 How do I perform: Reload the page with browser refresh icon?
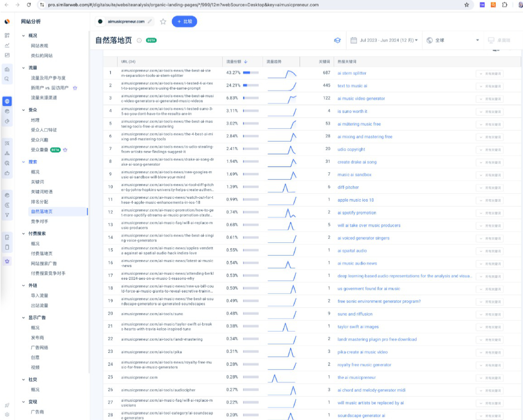pos(29,5)
